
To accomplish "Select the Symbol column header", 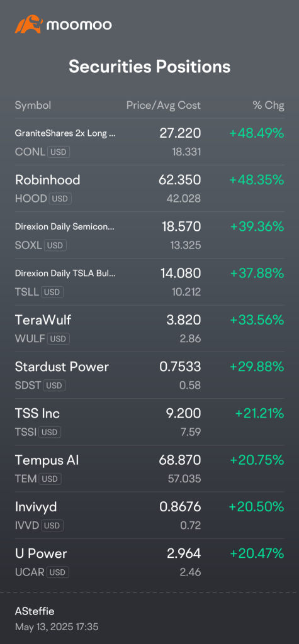I will click(x=33, y=105).
